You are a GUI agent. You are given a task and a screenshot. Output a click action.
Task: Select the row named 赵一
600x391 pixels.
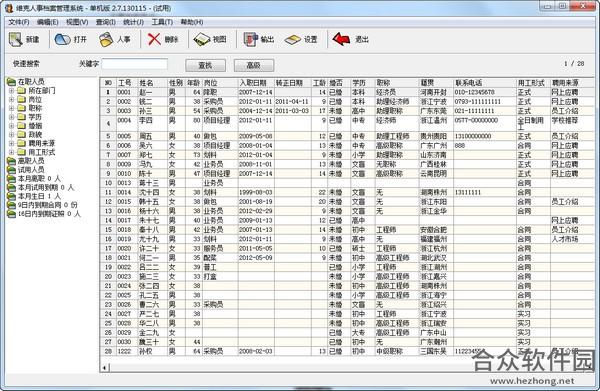pos(347,92)
